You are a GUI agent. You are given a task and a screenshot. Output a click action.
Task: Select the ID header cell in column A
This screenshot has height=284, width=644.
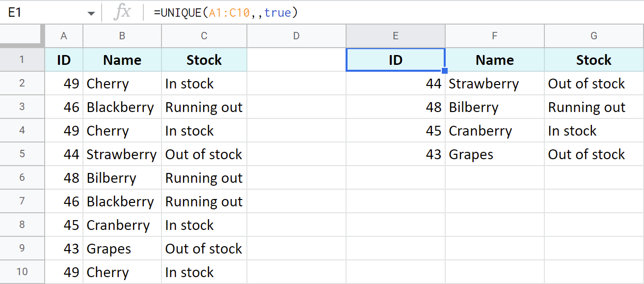pos(64,59)
